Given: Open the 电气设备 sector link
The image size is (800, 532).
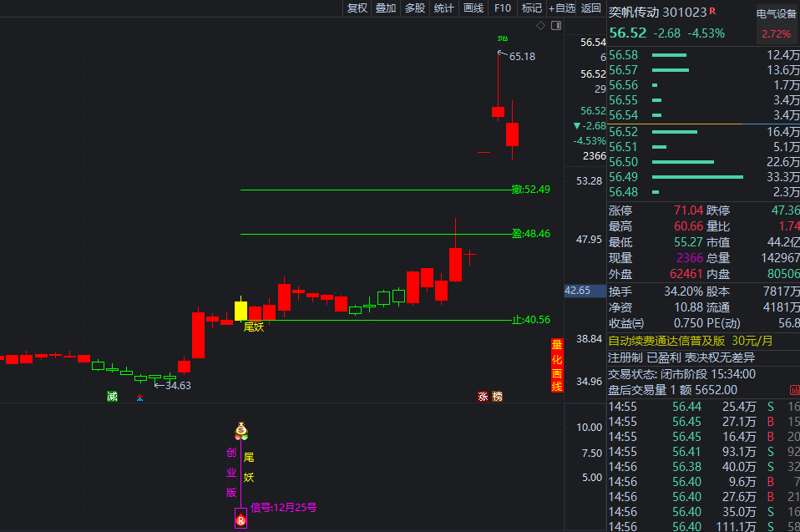Looking at the screenshot, I should click(777, 13).
